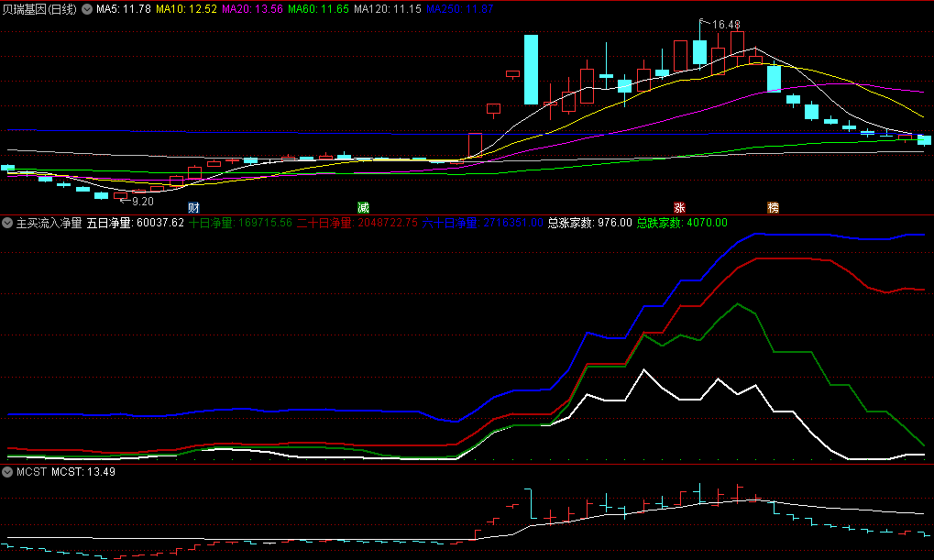Click the 9.20 low price label
This screenshot has height=560, width=934.
[142, 202]
